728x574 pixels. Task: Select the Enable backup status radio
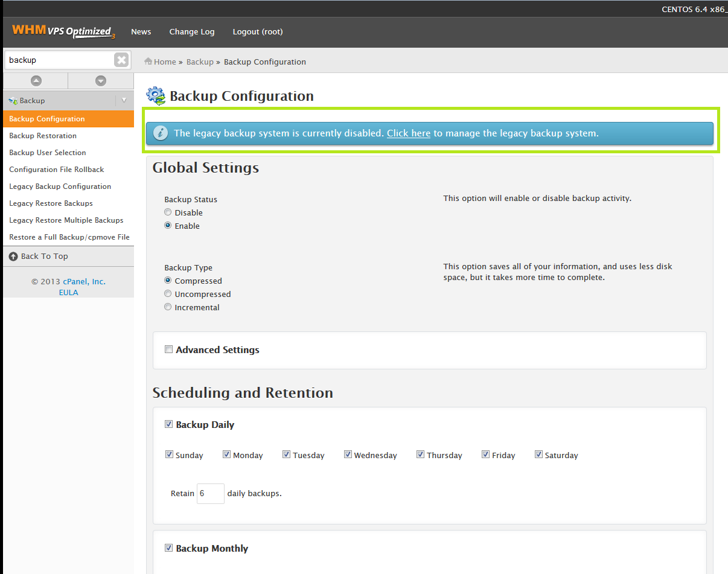pyautogui.click(x=168, y=226)
